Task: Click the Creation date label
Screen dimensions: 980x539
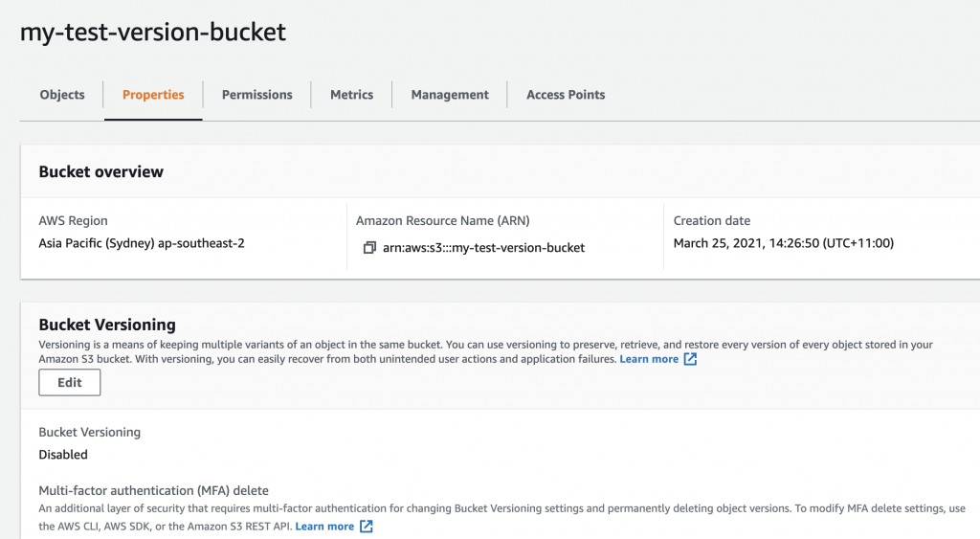Action: coord(712,221)
